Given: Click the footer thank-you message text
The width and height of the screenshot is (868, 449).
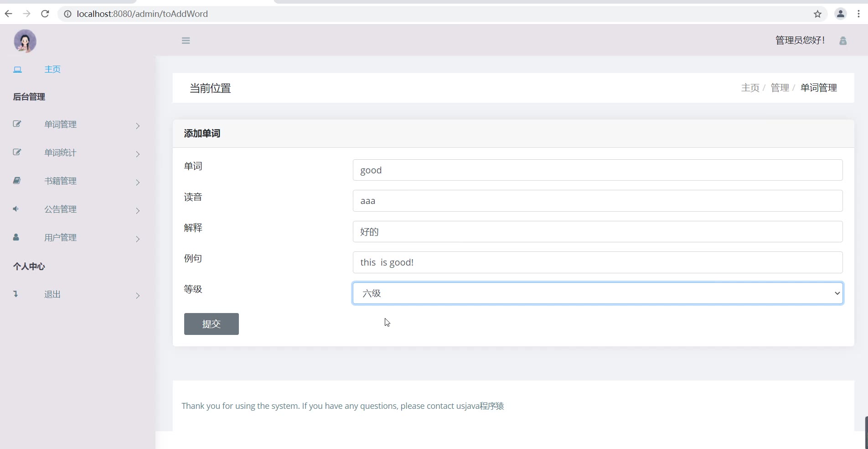Looking at the screenshot, I should (343, 406).
